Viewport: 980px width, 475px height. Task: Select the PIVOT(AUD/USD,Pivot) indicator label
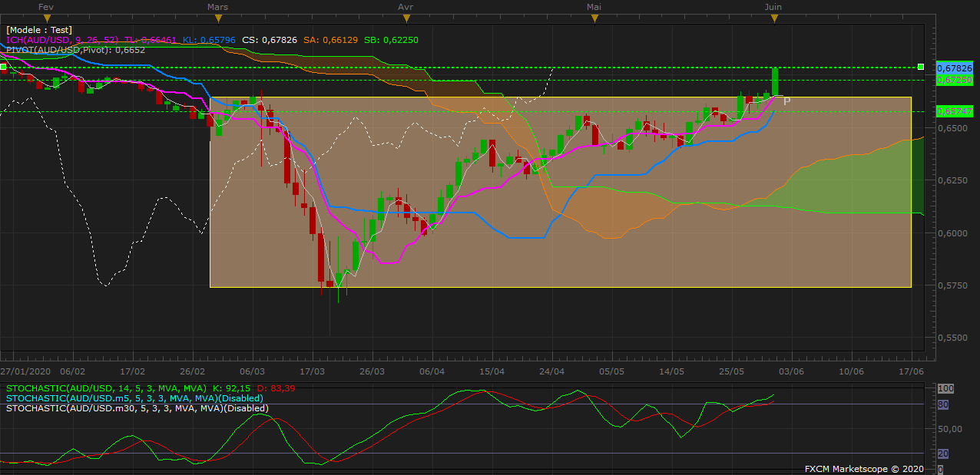coord(75,50)
